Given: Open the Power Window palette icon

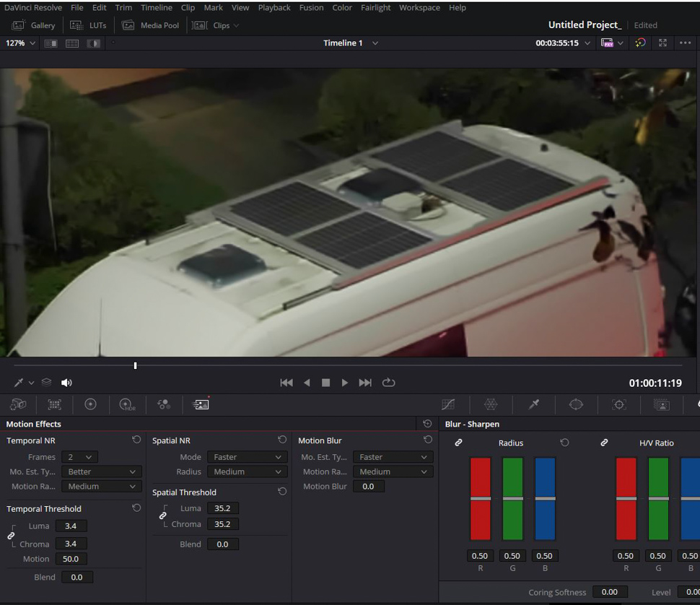Looking at the screenshot, I should 576,404.
